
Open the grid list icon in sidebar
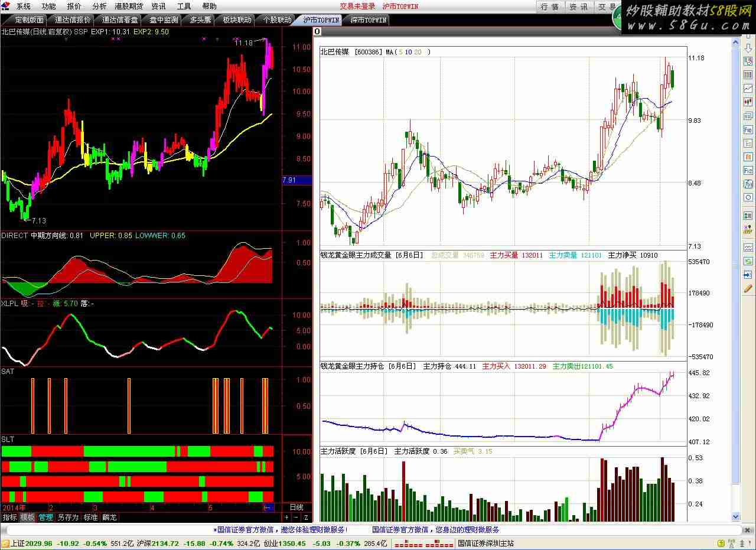tap(748, 75)
